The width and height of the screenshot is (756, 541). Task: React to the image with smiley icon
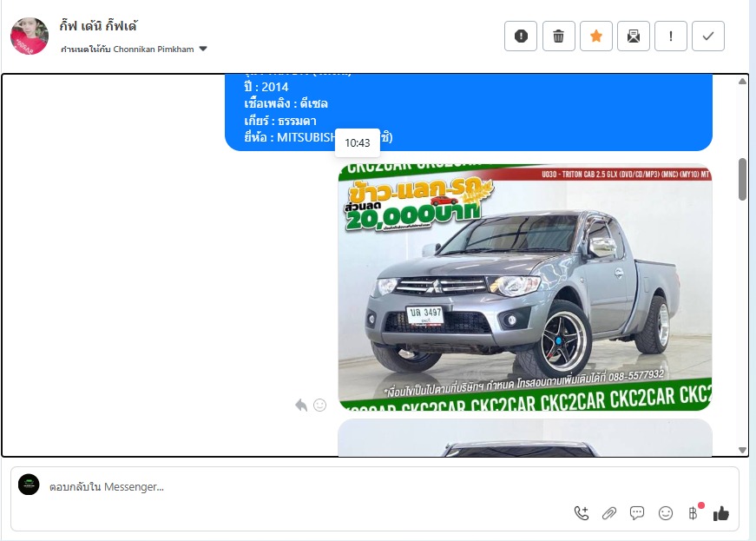click(x=319, y=406)
